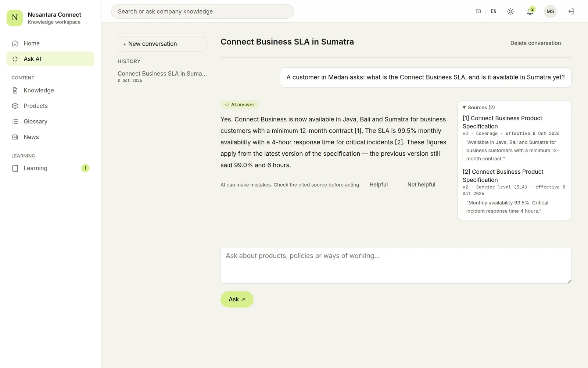The height and width of the screenshot is (368, 588).
Task: Open notifications bell icon
Action: [x=530, y=11]
